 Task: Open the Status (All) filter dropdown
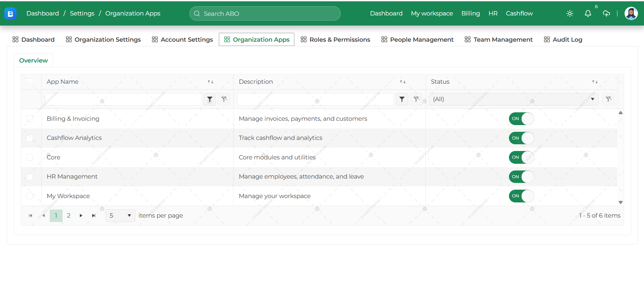pos(514,99)
